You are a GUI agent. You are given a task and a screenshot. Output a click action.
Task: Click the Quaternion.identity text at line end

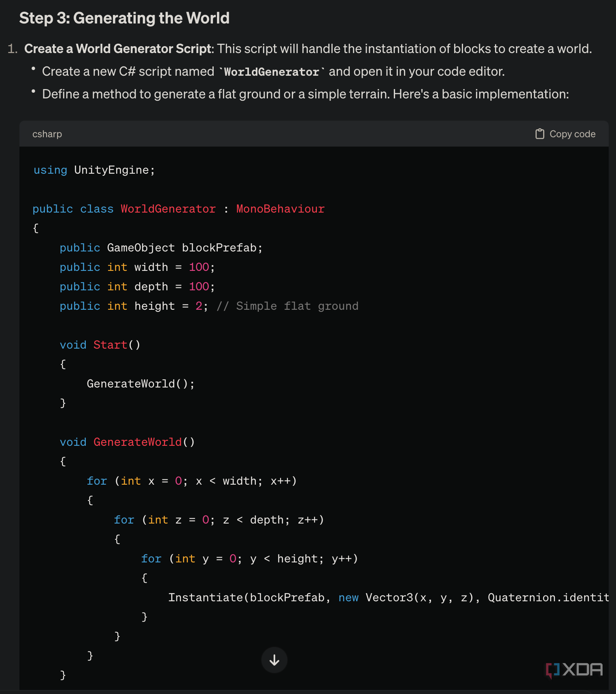(548, 598)
